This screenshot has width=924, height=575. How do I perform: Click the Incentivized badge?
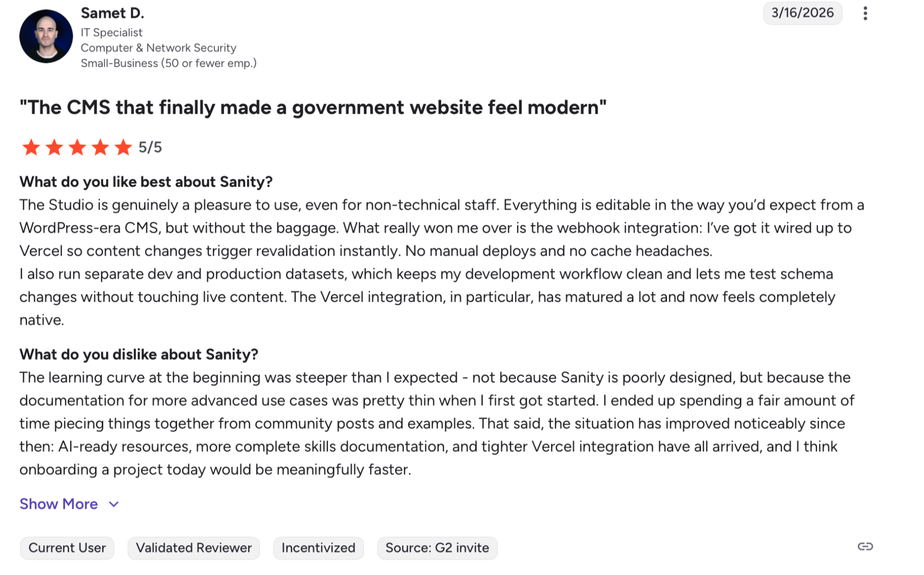point(318,548)
